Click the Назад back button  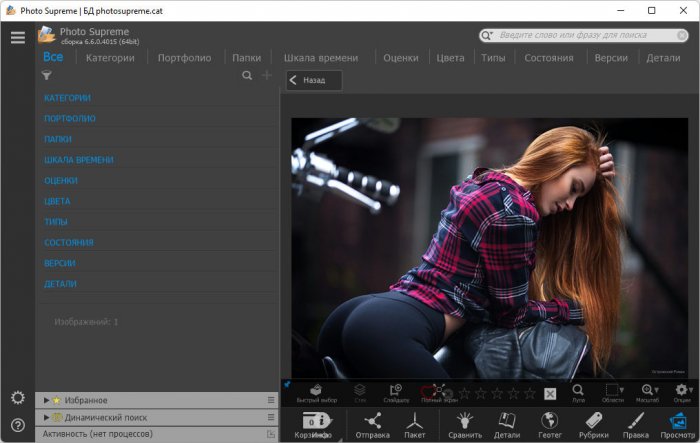click(314, 81)
